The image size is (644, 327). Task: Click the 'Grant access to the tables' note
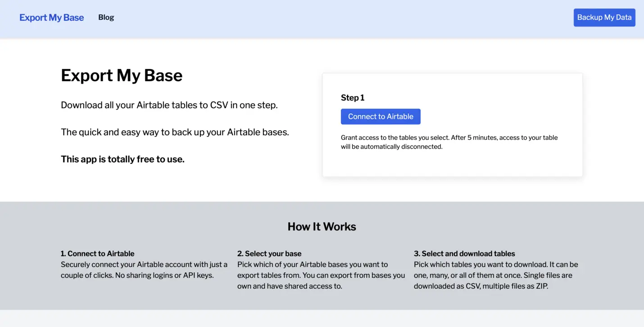click(449, 142)
